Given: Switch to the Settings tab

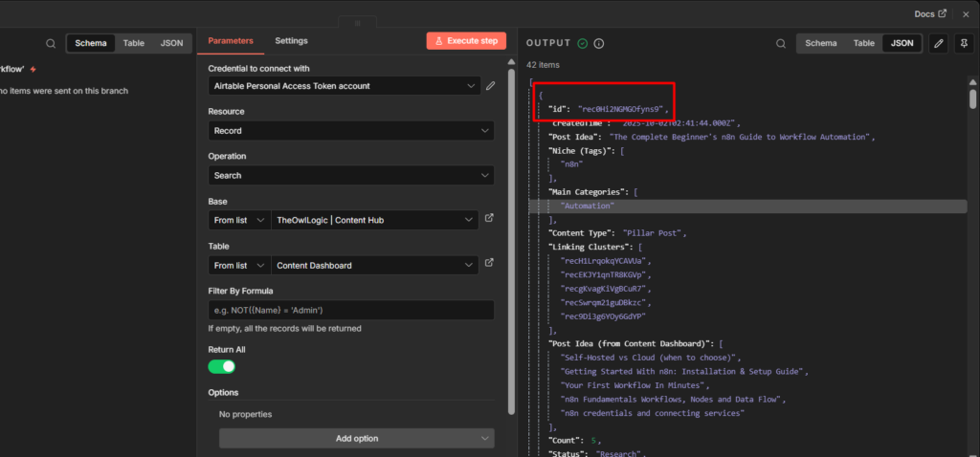Looking at the screenshot, I should pos(291,41).
